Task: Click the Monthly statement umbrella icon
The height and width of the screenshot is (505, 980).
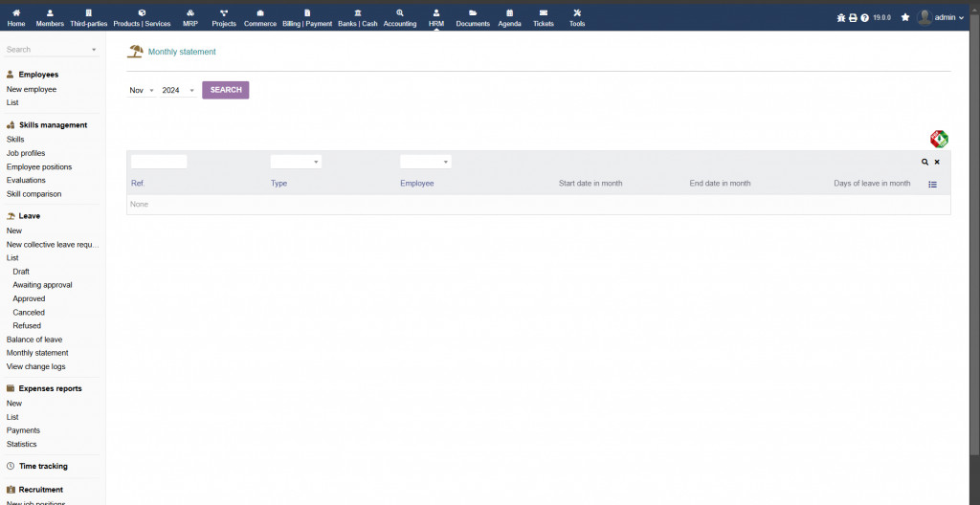Action: click(x=135, y=52)
